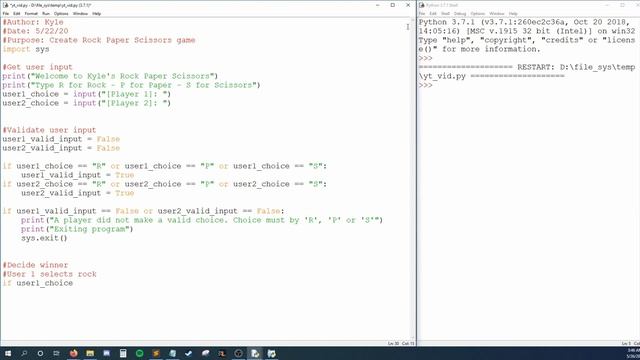
Task: Click the sys.exit() line
Action: click(x=44, y=238)
